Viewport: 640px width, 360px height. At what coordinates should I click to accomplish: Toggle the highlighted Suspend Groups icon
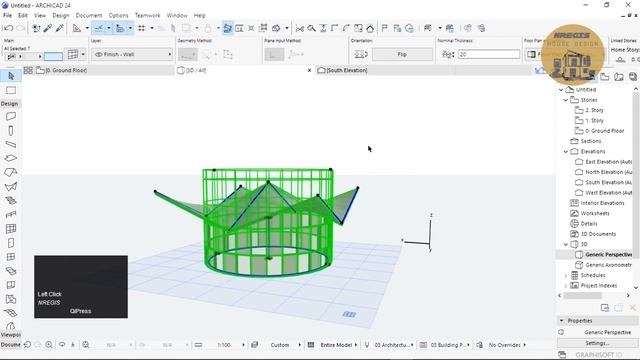(x=228, y=28)
